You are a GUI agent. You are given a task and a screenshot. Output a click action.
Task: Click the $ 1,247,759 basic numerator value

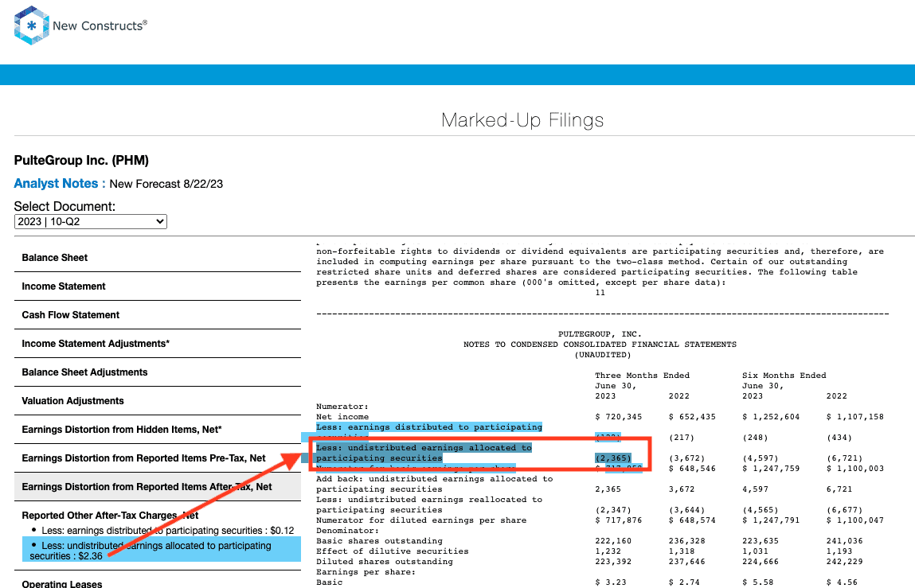tap(771, 469)
